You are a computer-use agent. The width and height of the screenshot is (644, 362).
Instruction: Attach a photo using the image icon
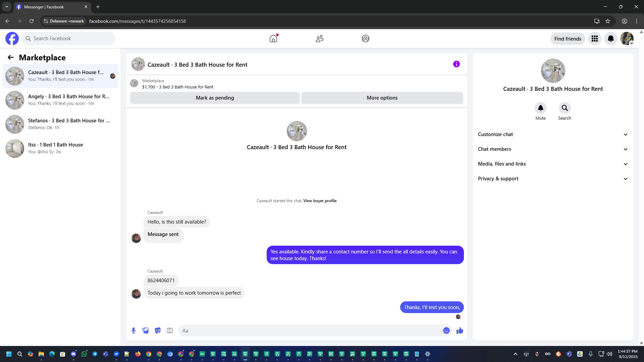pyautogui.click(x=146, y=330)
